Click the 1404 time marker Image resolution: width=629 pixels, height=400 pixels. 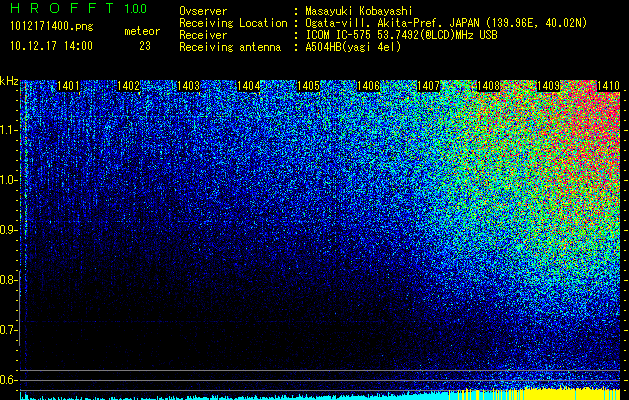pyautogui.click(x=248, y=86)
